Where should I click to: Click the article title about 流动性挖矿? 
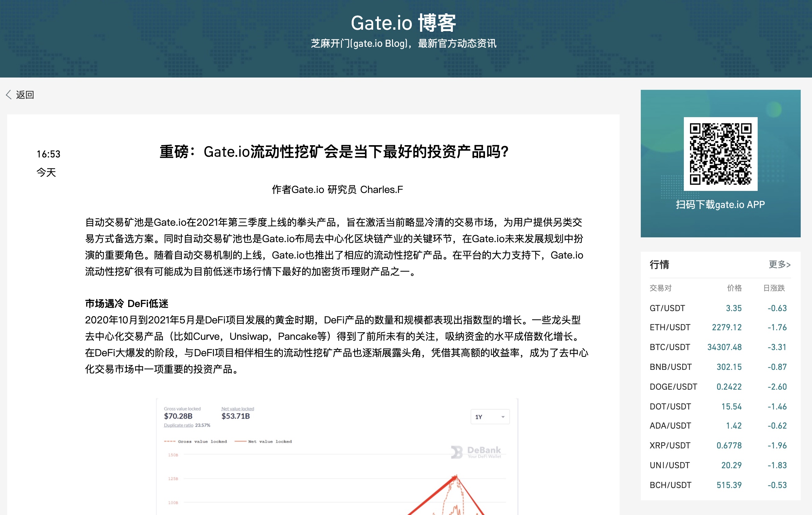(x=334, y=152)
